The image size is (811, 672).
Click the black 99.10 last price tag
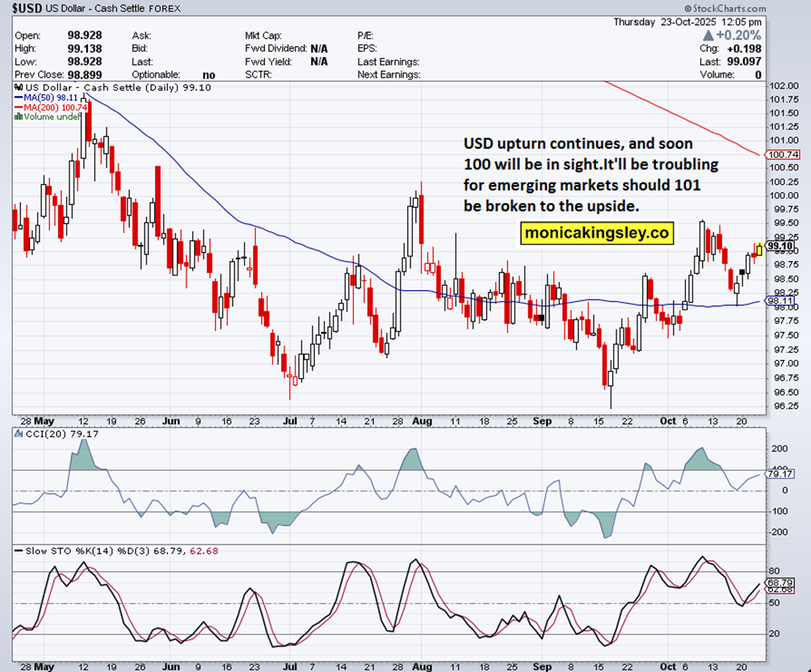click(x=779, y=246)
